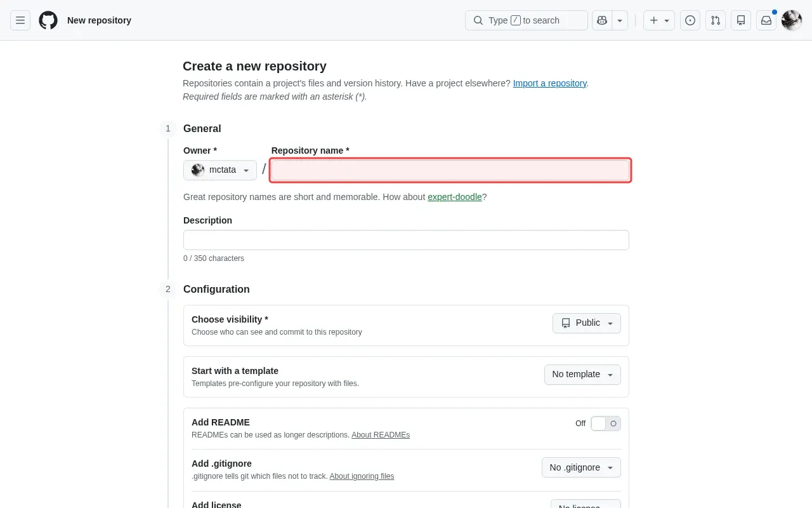This screenshot has height=508, width=812.
Task: Open your profile avatar menu
Action: tap(791, 20)
